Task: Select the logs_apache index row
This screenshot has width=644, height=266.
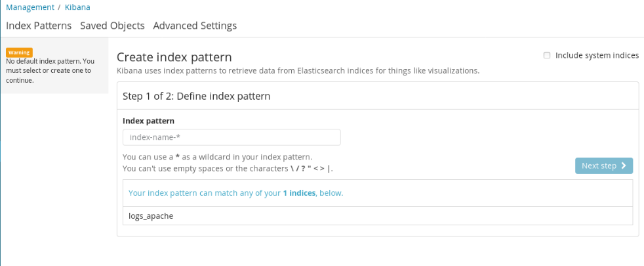Action: [x=151, y=215]
